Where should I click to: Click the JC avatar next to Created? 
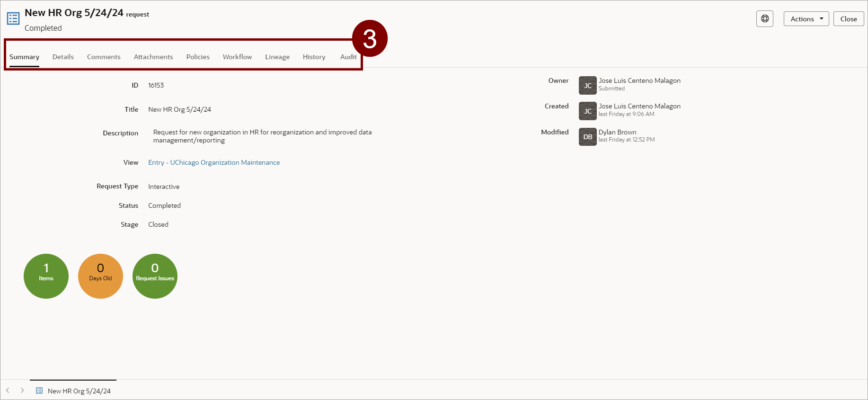587,111
